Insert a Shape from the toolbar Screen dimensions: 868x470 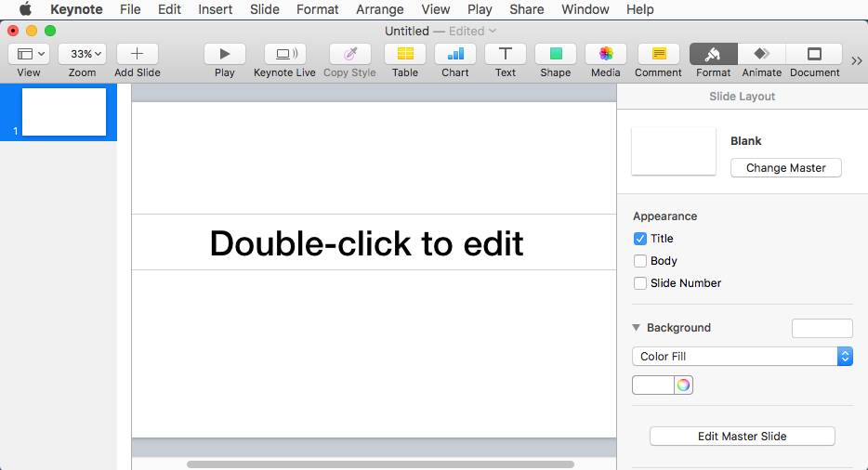[x=555, y=54]
